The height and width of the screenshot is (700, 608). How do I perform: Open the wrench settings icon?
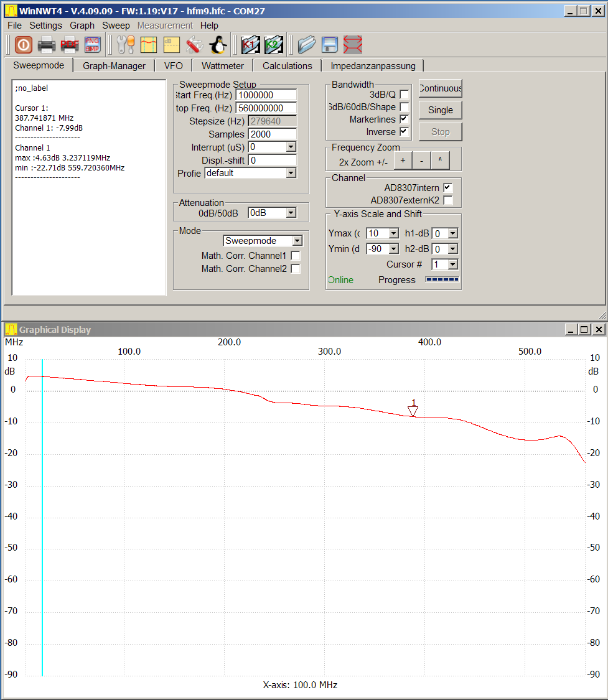125,45
